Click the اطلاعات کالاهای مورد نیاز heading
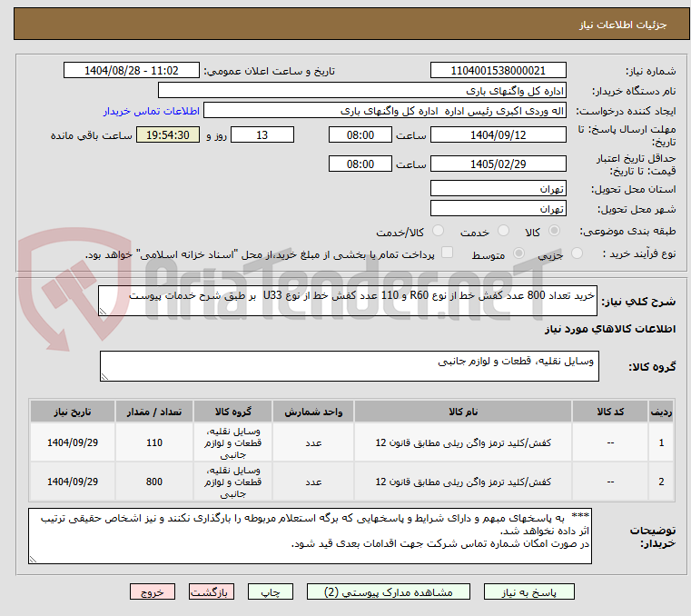691x616 pixels. coord(609,329)
